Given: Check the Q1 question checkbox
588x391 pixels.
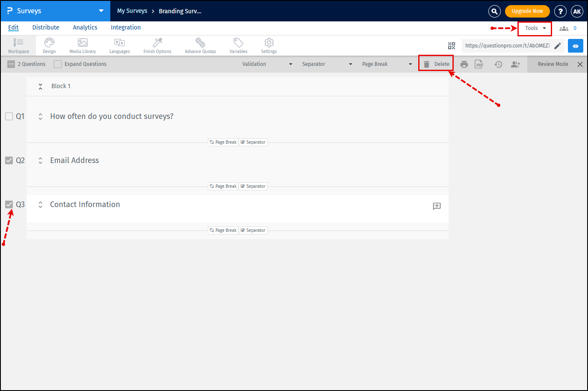Looking at the screenshot, I should 9,116.
